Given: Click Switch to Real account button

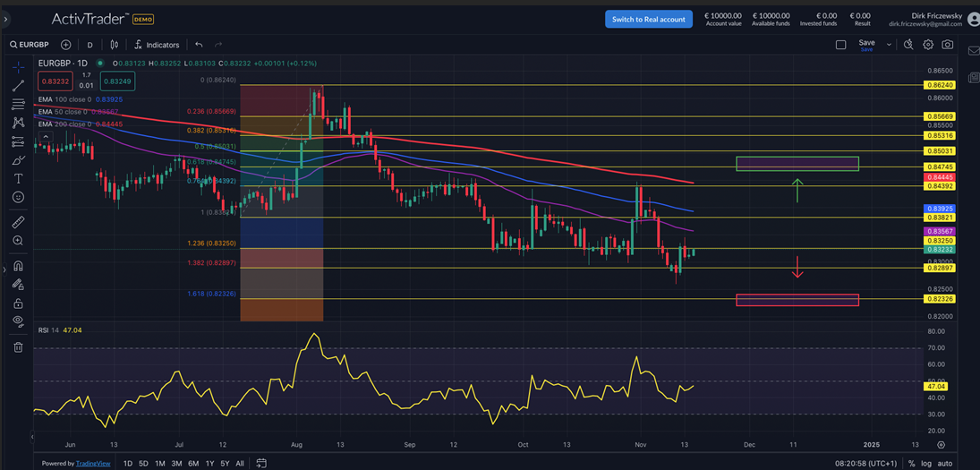Looking at the screenshot, I should (648, 19).
